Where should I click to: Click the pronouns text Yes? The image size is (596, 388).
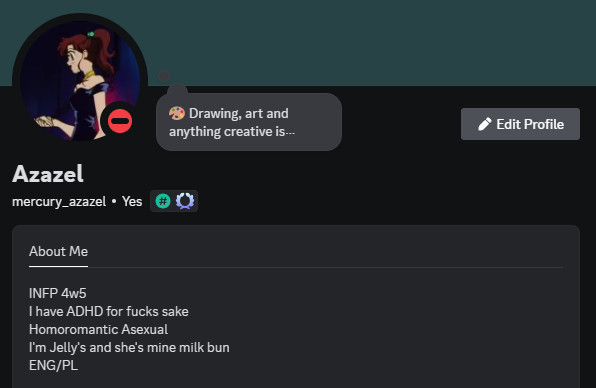(132, 201)
